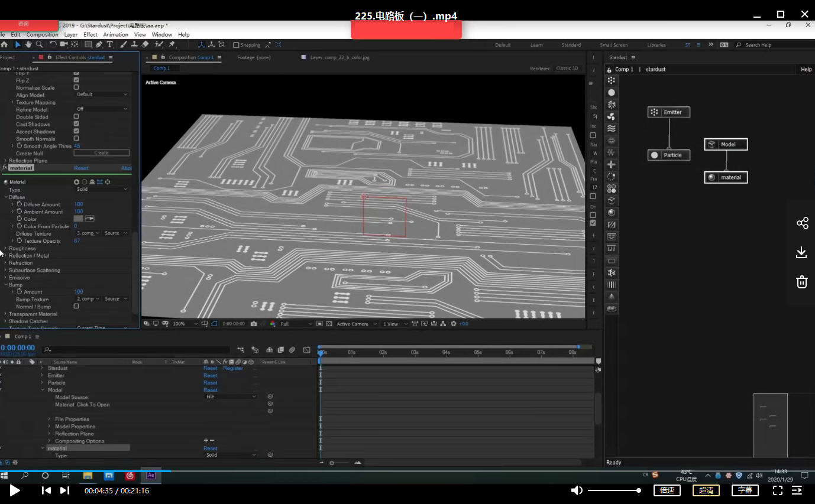Enter fullscreen mode in the video player

pyautogui.click(x=778, y=490)
